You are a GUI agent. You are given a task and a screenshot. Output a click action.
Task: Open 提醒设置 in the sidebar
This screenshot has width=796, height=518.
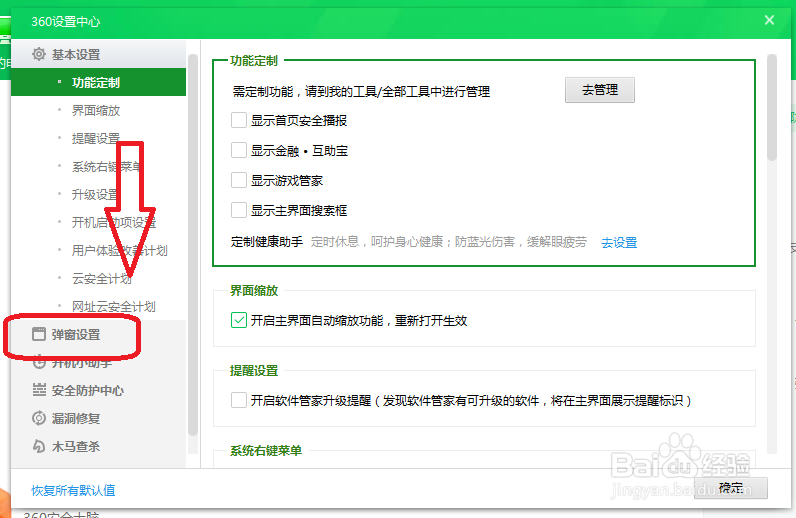(98, 138)
